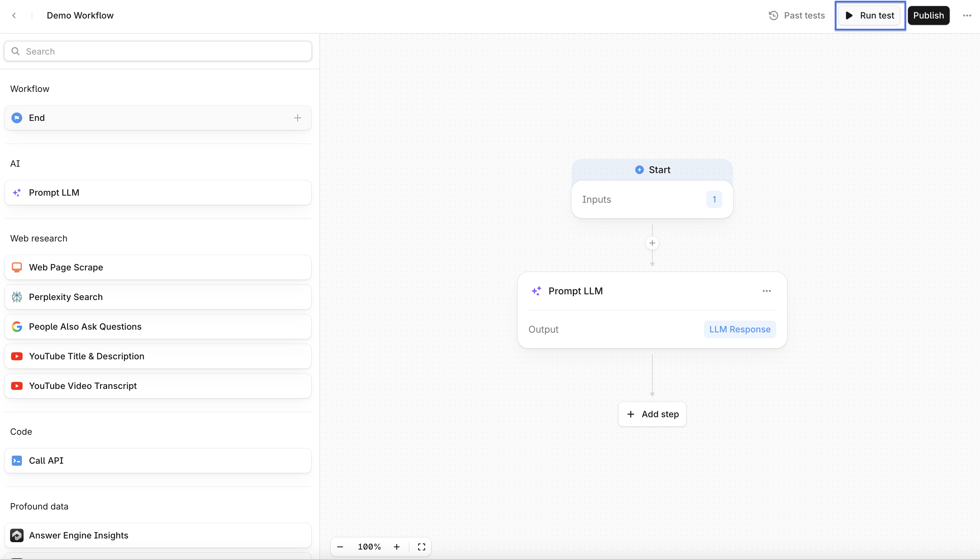Click the Run test button
Viewport: 980px width, 559px height.
pos(870,15)
